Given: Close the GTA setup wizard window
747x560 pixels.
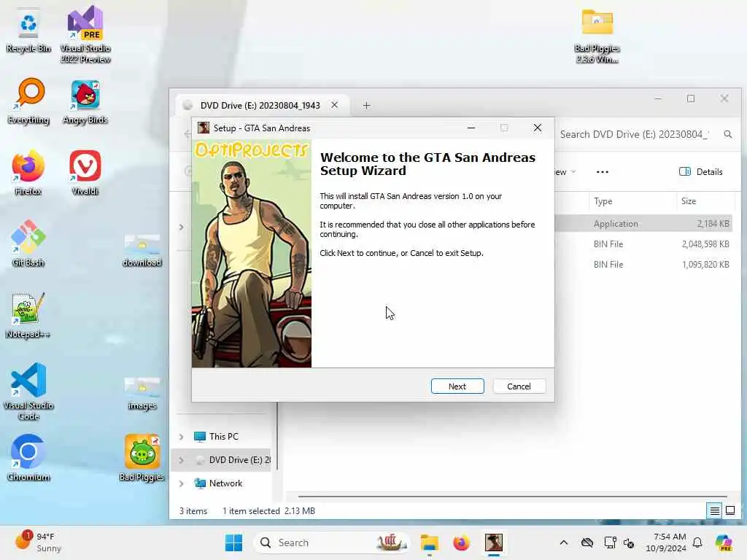Looking at the screenshot, I should [538, 128].
